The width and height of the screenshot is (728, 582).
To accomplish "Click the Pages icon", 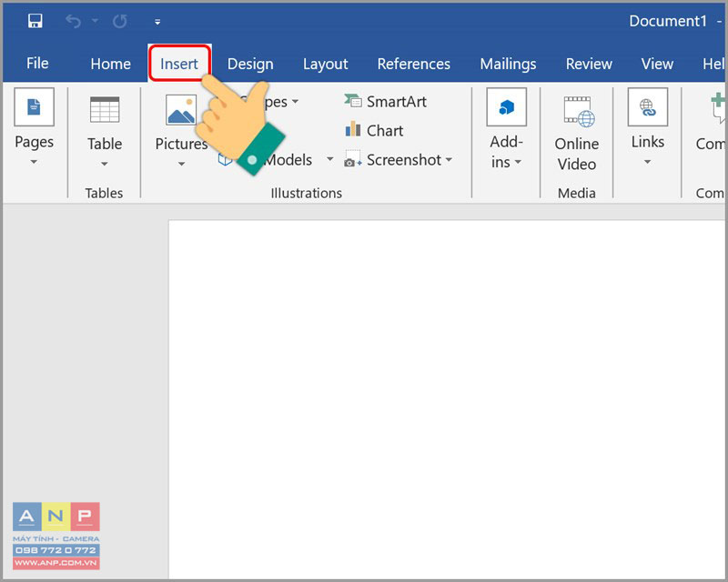I will [x=35, y=106].
